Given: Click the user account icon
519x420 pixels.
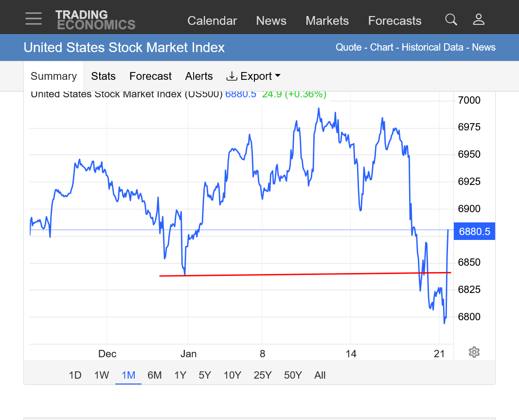Looking at the screenshot, I should 479,19.
